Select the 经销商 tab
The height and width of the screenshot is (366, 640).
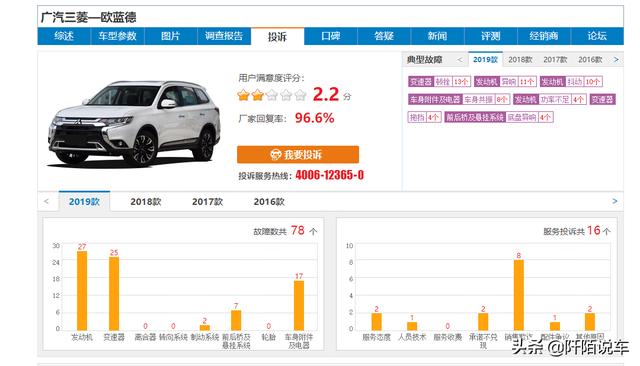click(x=544, y=36)
